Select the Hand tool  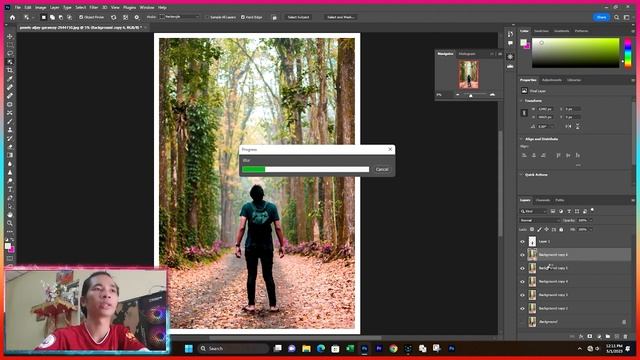point(10,215)
